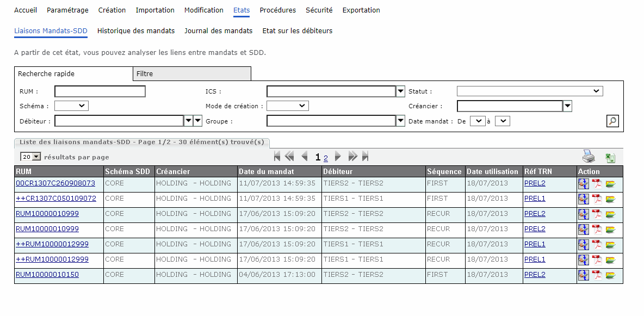This screenshot has width=644, height=316.
Task: Click the printer icon above the table
Action: click(589, 158)
